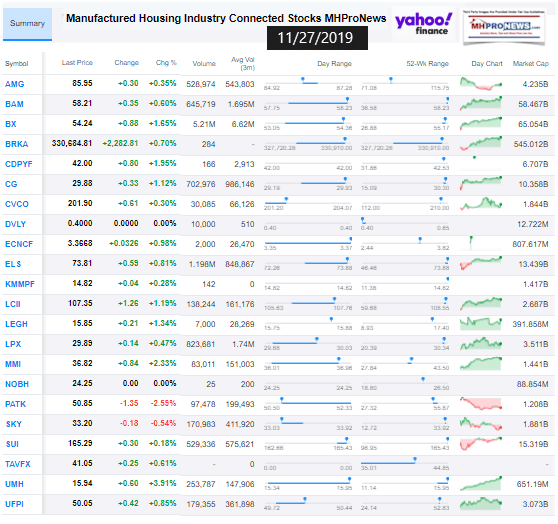558x524 pixels.
Task: Sort by the Avg Vol (3m) header
Action: point(243,64)
